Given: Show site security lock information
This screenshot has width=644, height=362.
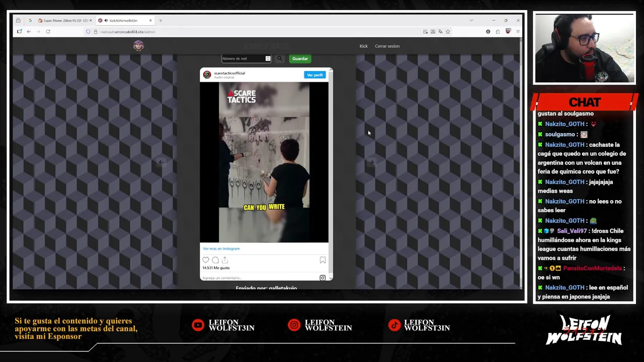Looking at the screenshot, I should point(96,32).
